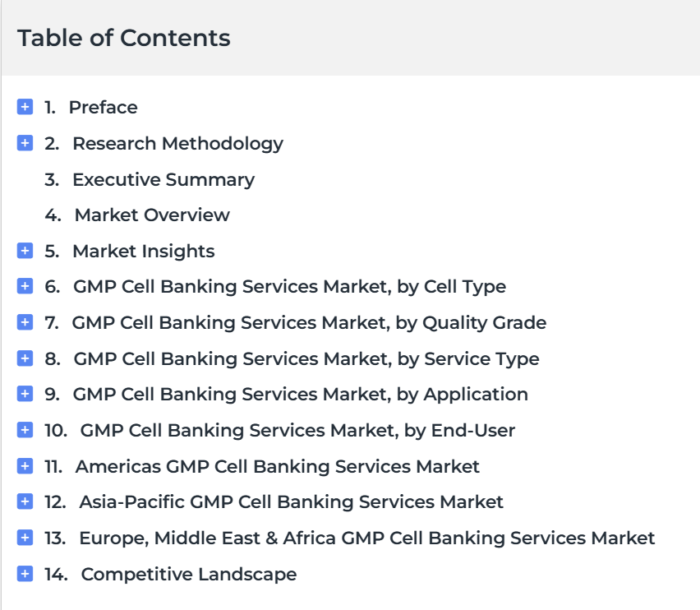This screenshot has width=700, height=610.
Task: Click the Competitive Landscape title text
Action: (x=189, y=575)
